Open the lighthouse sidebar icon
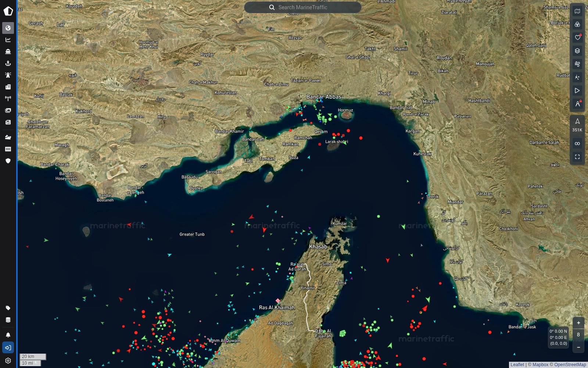The image size is (588, 368). tap(8, 75)
